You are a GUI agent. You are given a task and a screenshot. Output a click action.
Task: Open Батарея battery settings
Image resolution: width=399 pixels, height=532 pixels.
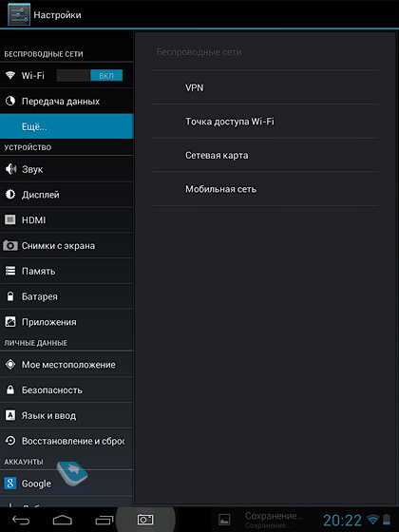(66, 296)
